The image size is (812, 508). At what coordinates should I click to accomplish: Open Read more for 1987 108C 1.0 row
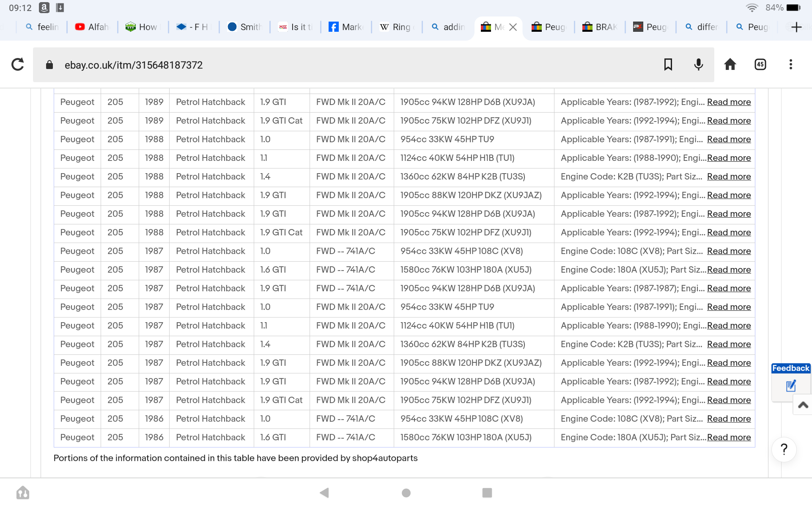click(729, 251)
